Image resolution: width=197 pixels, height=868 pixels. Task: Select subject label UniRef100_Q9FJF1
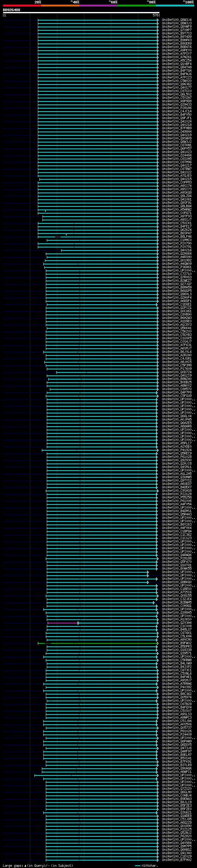point(177,118)
